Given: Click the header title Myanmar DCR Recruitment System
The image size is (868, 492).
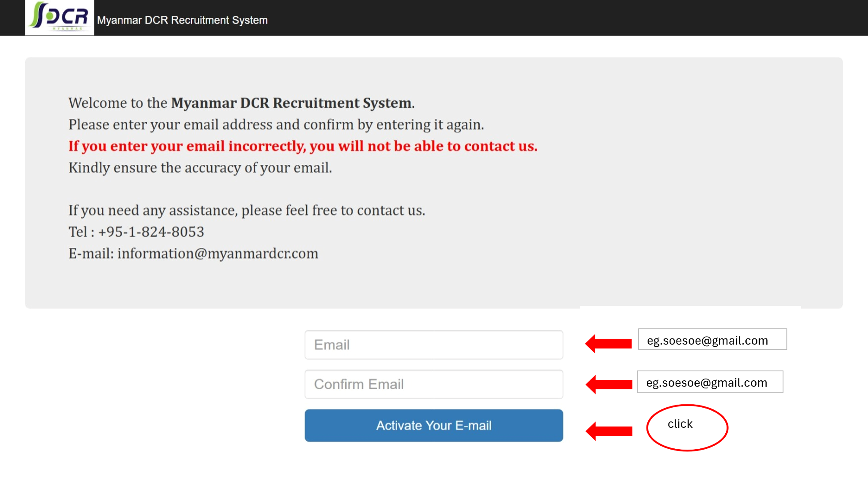Looking at the screenshot, I should [x=182, y=20].
